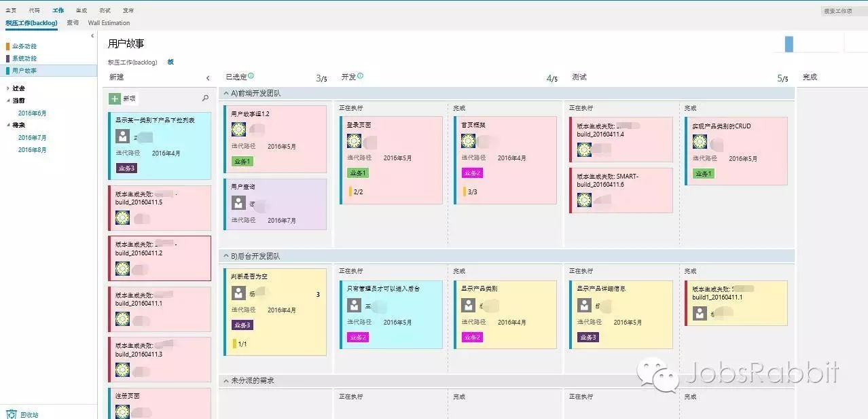Screen dimensions: 868x419
Task: Click the 1/1 task checklist indicator on 判断是否为空
Action: (x=240, y=344)
